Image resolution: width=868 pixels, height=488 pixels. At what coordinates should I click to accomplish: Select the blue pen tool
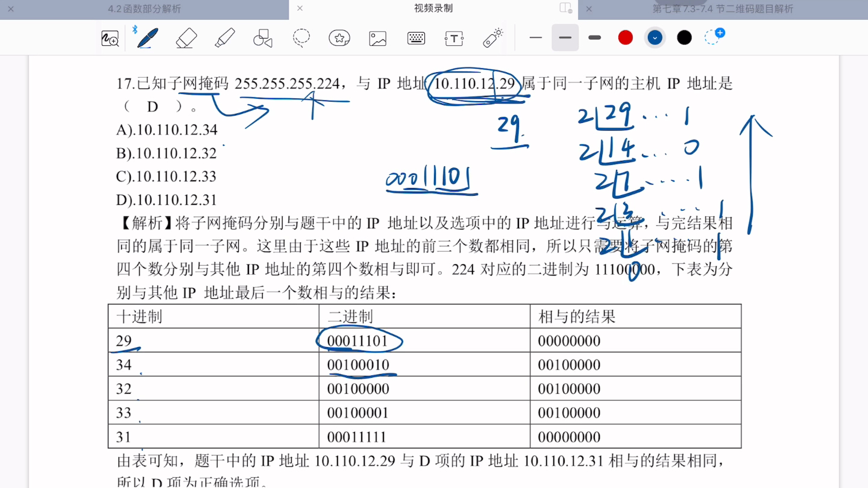[147, 38]
